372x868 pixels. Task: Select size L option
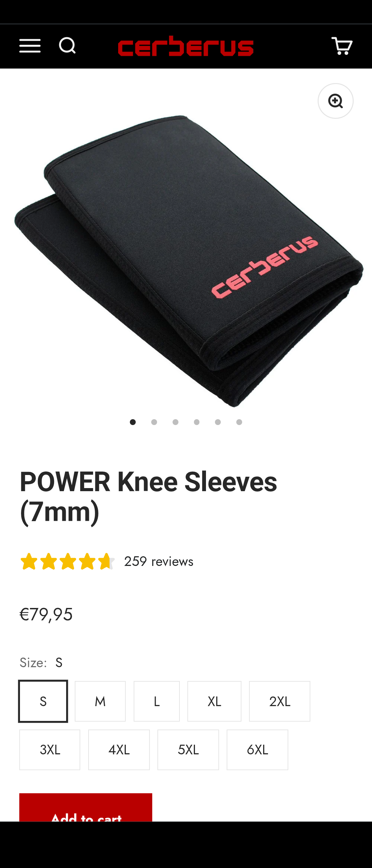[157, 701]
